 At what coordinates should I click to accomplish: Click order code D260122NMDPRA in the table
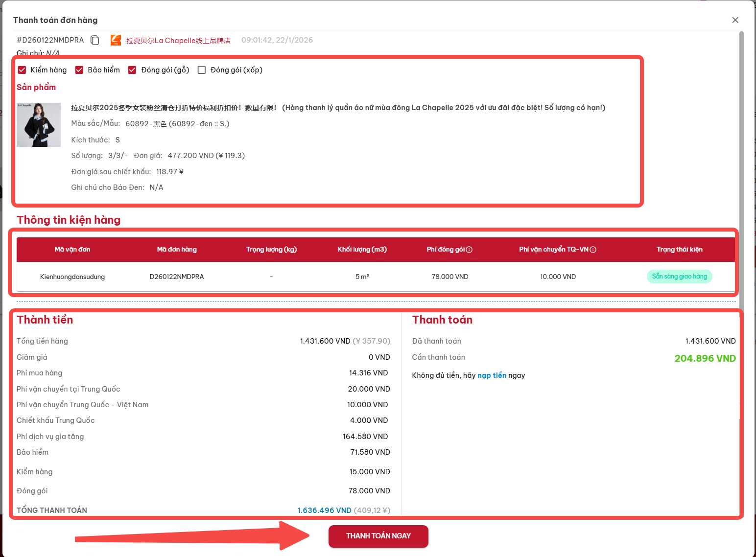[x=177, y=277]
